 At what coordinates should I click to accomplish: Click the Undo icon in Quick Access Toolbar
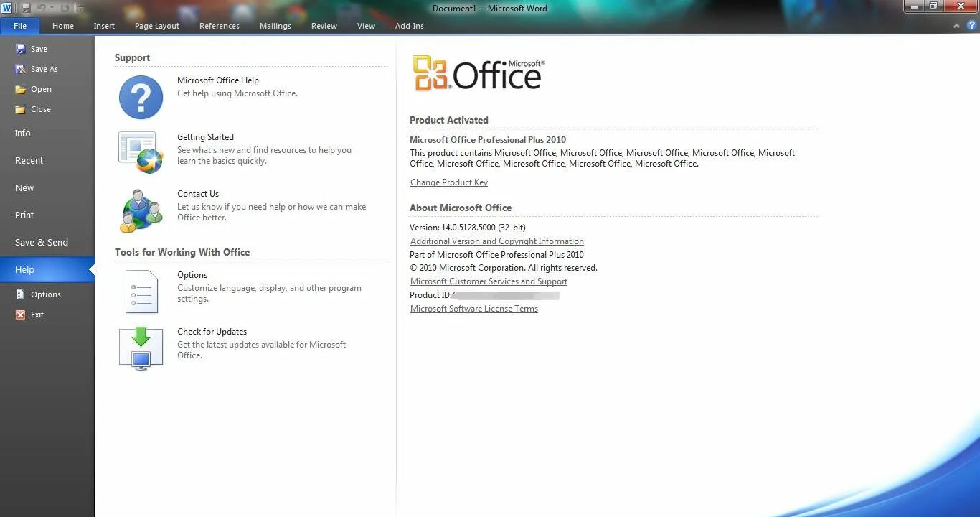[x=42, y=8]
